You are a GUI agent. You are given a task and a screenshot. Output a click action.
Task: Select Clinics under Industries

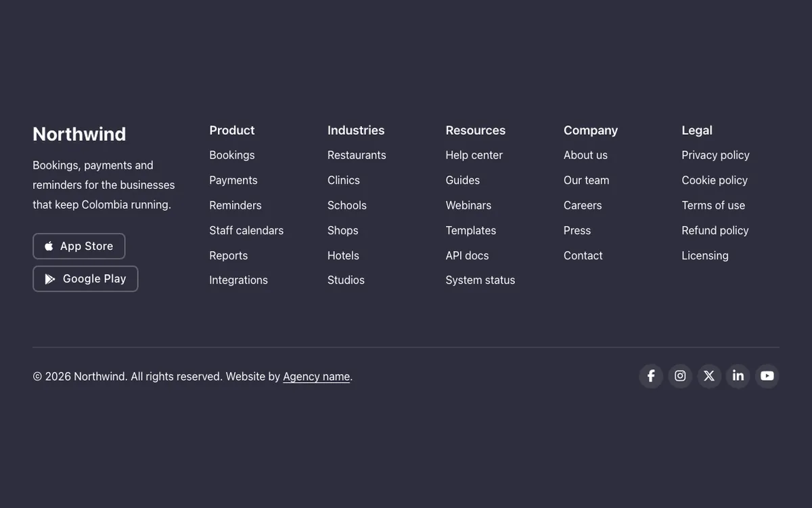coord(344,180)
